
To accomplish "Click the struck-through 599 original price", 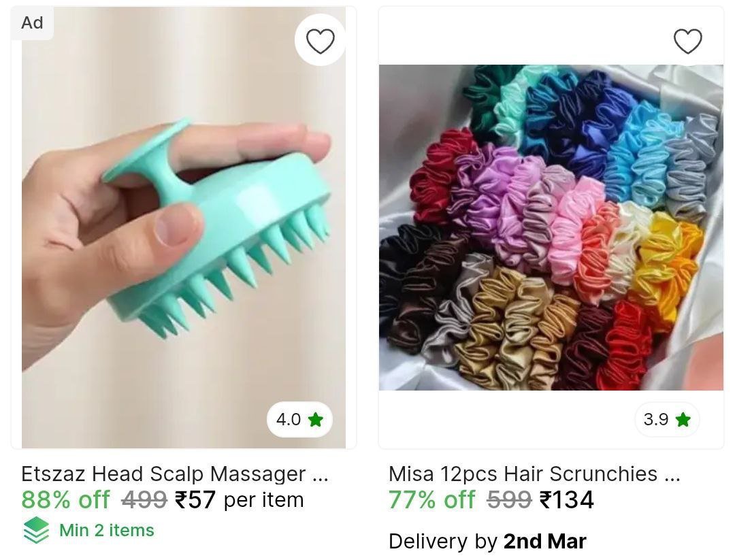I will pos(510,499).
